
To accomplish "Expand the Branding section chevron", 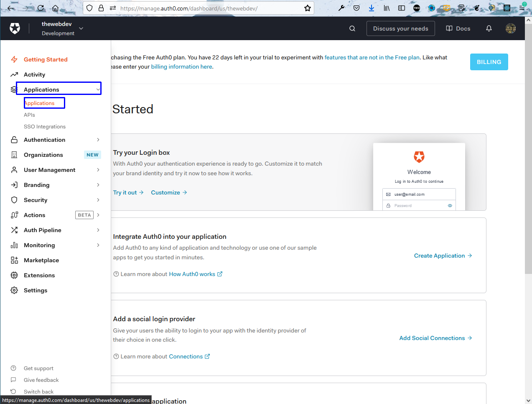I will coord(98,185).
